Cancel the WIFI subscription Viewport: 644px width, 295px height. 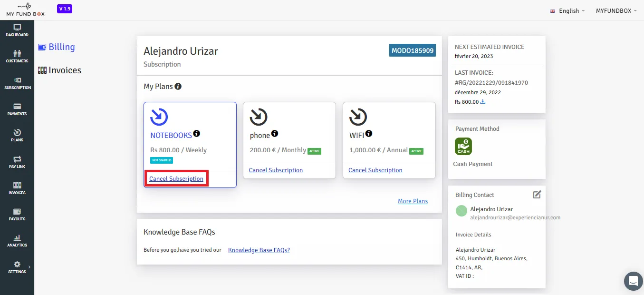375,170
